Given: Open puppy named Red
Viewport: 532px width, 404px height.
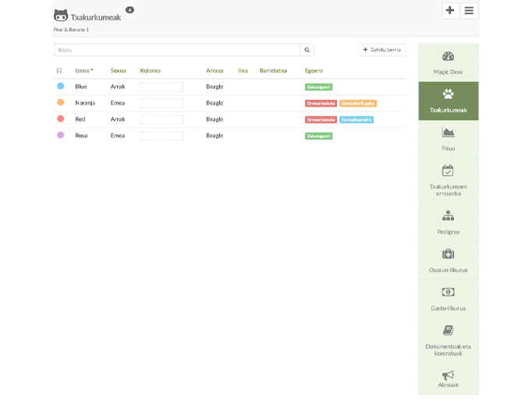Looking at the screenshot, I should point(80,119).
